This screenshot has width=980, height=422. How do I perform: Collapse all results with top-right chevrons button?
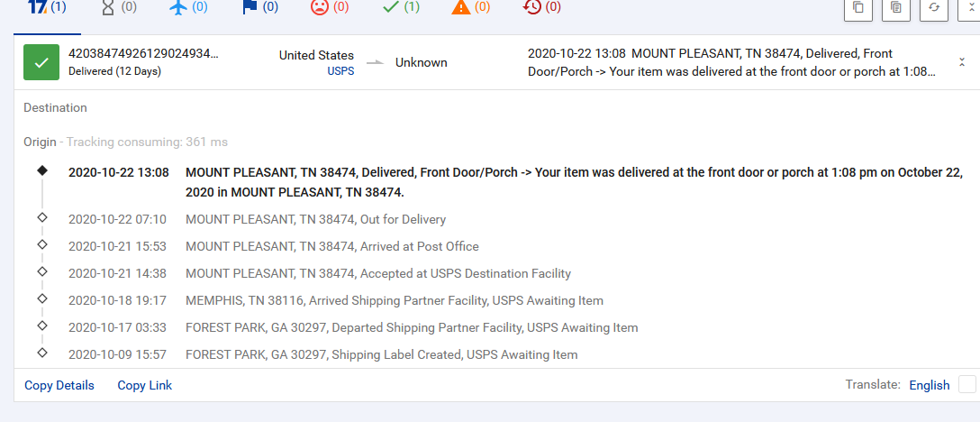tap(969, 9)
